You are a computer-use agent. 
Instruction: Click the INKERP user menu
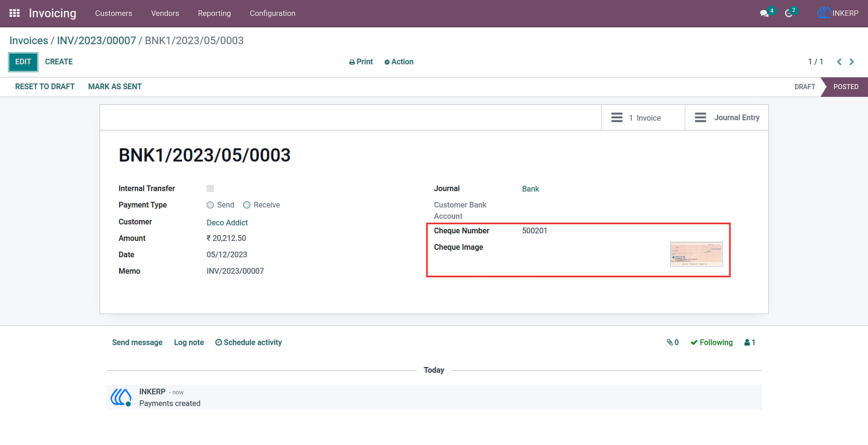[838, 13]
